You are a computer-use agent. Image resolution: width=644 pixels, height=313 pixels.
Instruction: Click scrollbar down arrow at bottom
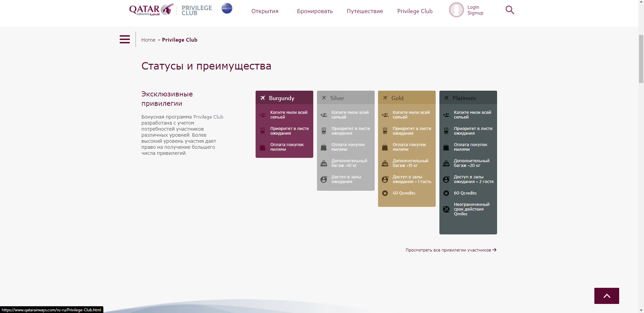click(641, 310)
